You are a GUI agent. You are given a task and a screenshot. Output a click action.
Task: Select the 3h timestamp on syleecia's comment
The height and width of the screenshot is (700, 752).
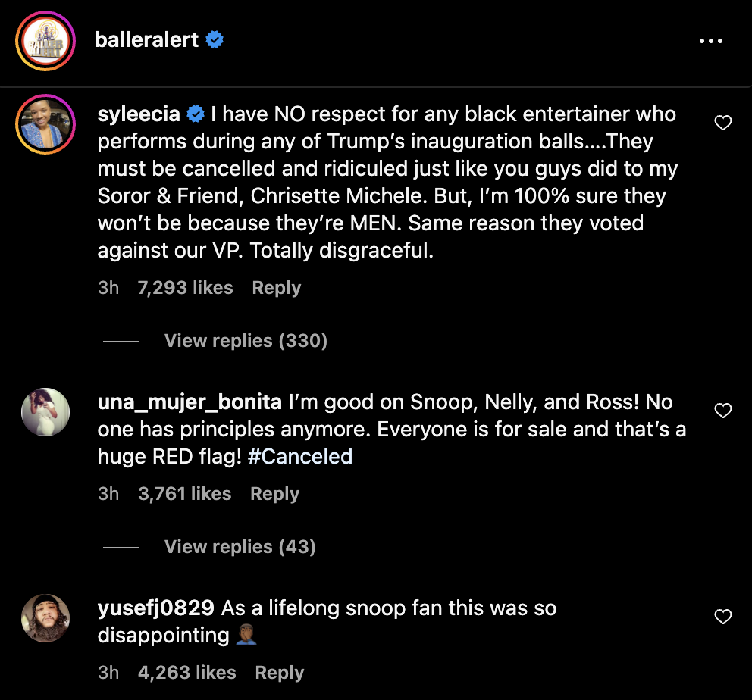pos(108,288)
